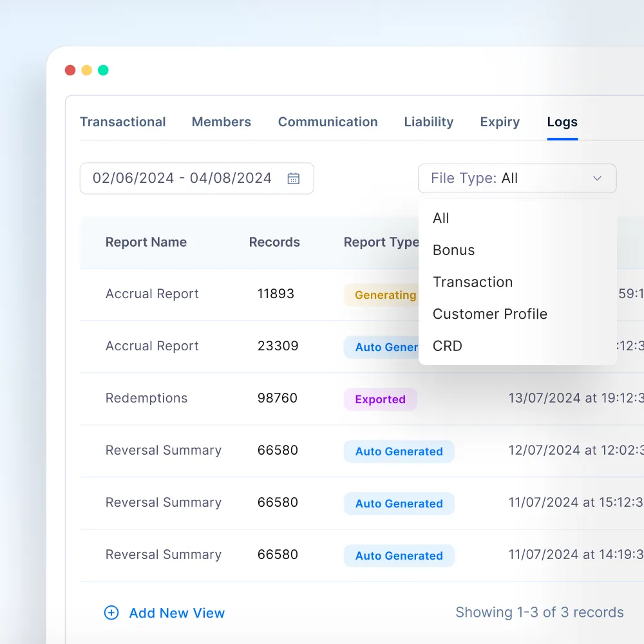Select Bonus from the File Type list
The image size is (644, 644).
point(453,250)
